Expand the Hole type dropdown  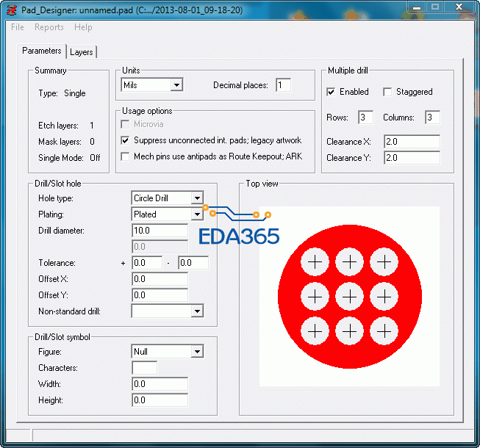coord(198,198)
